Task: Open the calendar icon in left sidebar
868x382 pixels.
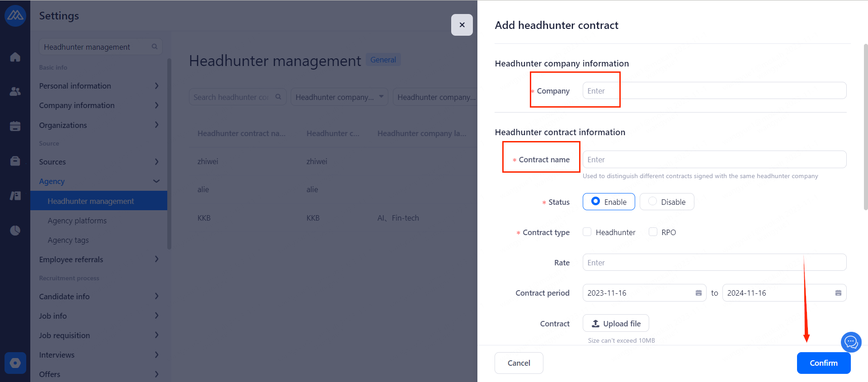Action: 15,126
